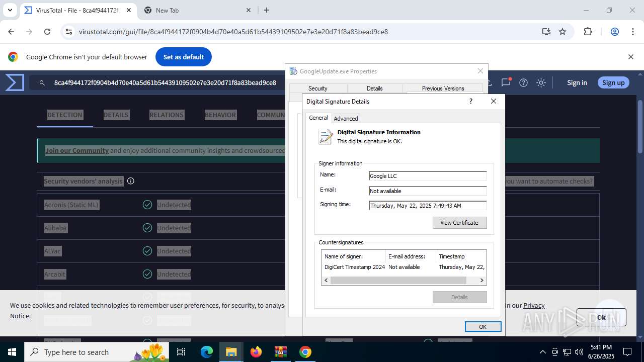The image size is (644, 362).
Task: Click the E-mail field showing Not available
Action: click(x=428, y=191)
